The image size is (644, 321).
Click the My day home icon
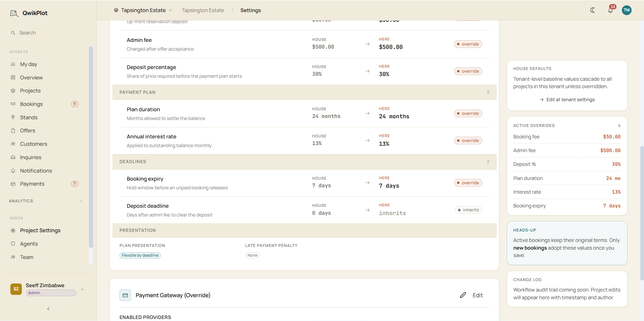(13, 64)
